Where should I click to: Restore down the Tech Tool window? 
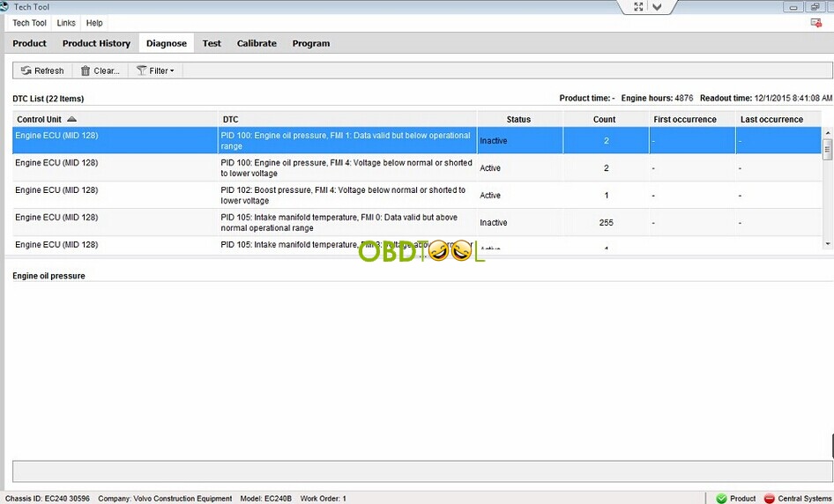coord(815,7)
